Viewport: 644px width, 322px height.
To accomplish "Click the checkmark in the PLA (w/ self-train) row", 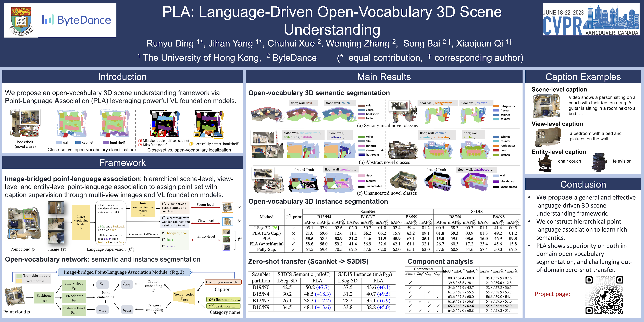I will (293, 244).
